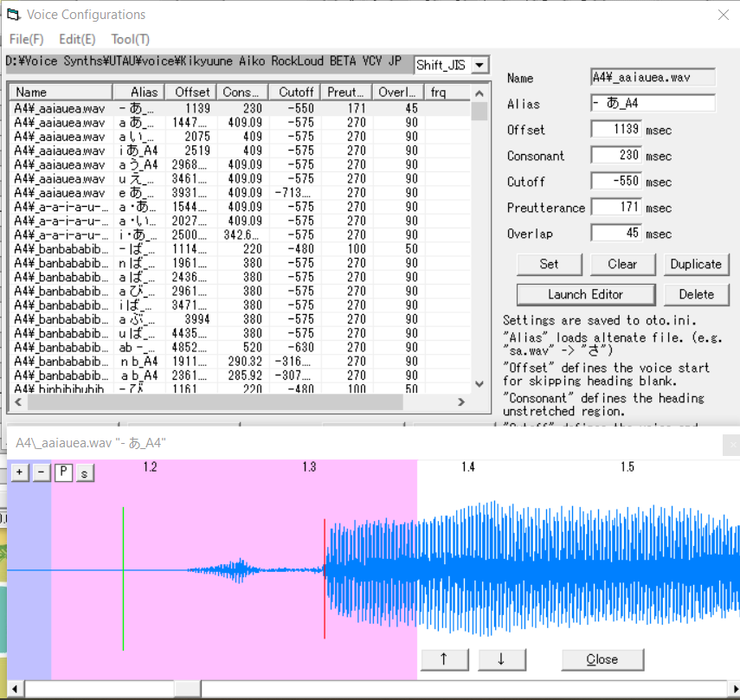
Task: Click the Voice Configurations title bar icon
Action: (x=12, y=14)
